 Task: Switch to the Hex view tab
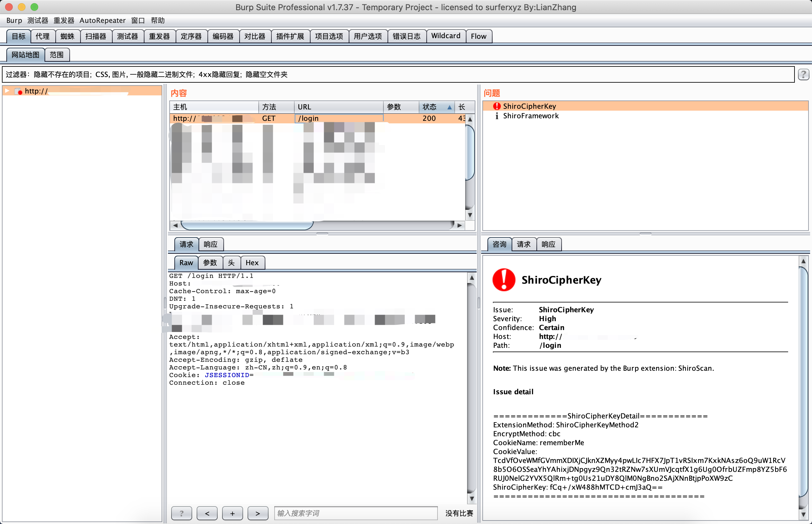point(252,263)
